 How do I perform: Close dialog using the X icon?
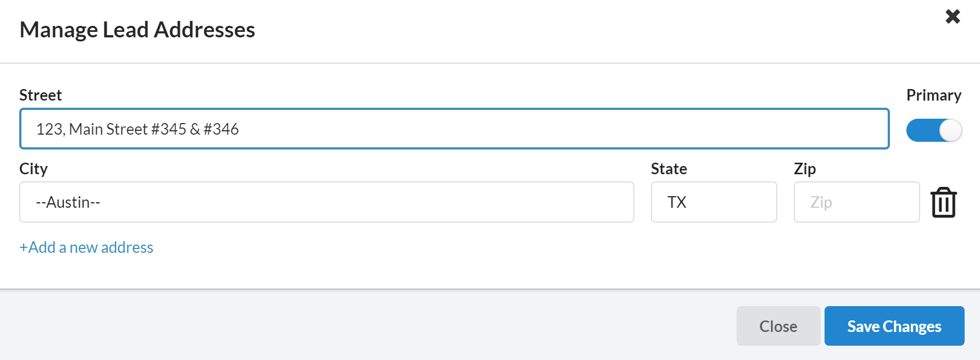(x=953, y=16)
